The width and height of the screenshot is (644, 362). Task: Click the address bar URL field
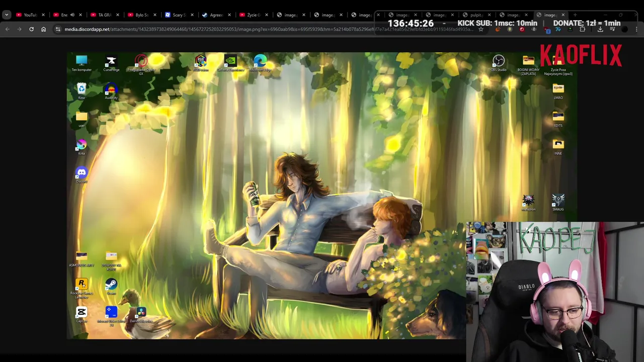[x=269, y=29]
